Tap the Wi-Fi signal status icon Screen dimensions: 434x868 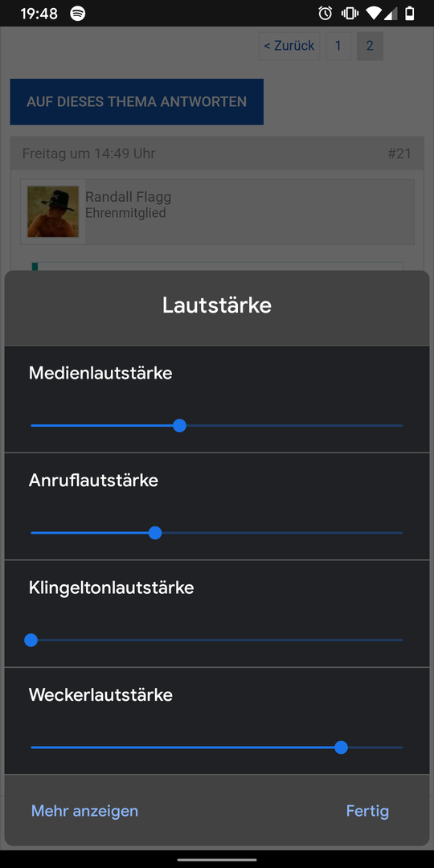pyautogui.click(x=374, y=14)
